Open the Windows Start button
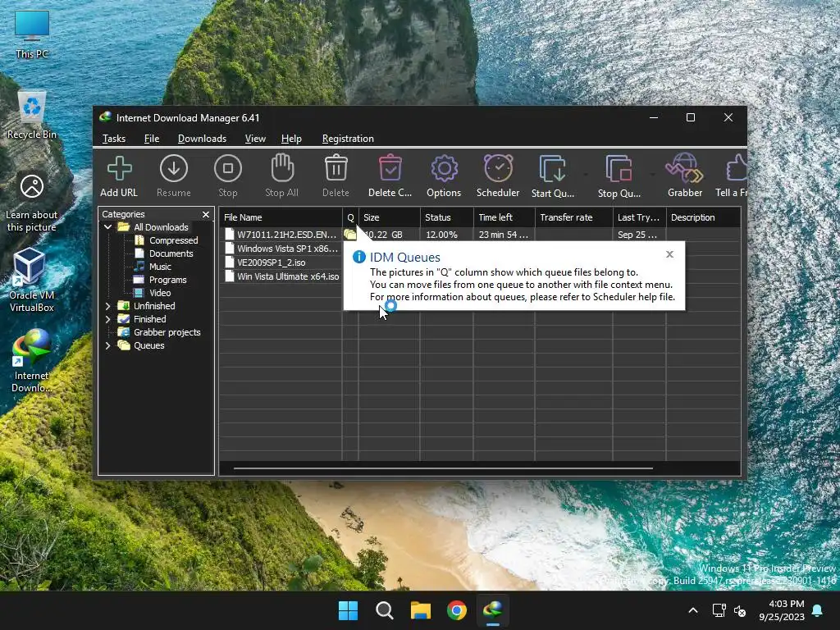 [348, 610]
